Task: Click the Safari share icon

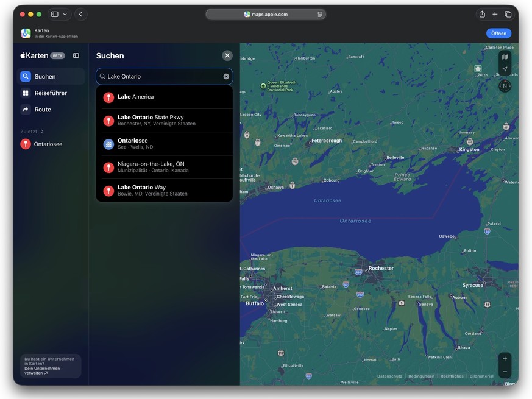Action: point(482,14)
